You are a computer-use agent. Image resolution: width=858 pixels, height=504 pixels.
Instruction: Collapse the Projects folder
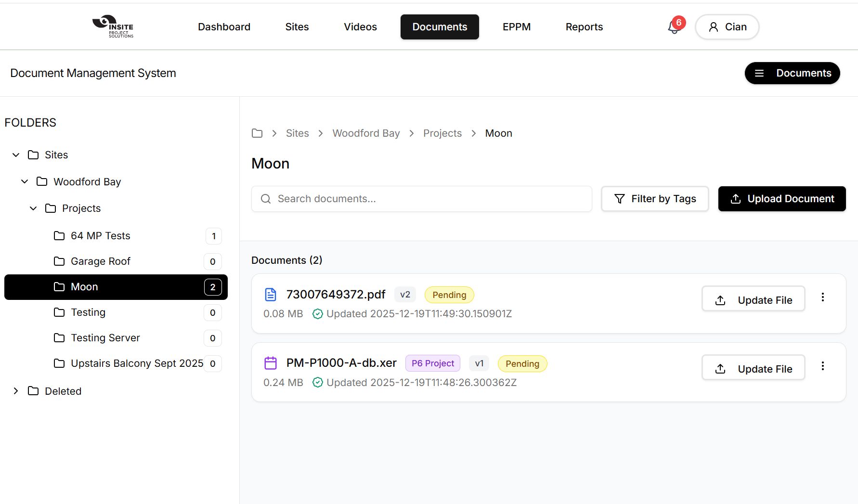pyautogui.click(x=33, y=208)
